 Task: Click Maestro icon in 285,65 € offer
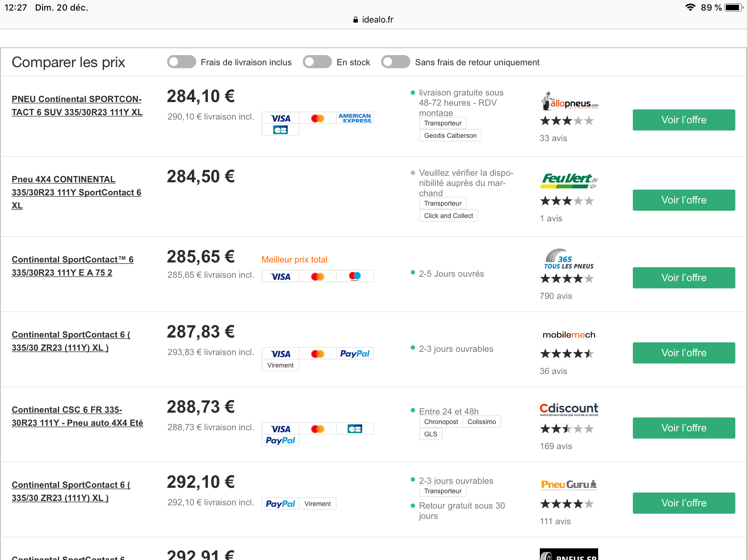point(355,276)
